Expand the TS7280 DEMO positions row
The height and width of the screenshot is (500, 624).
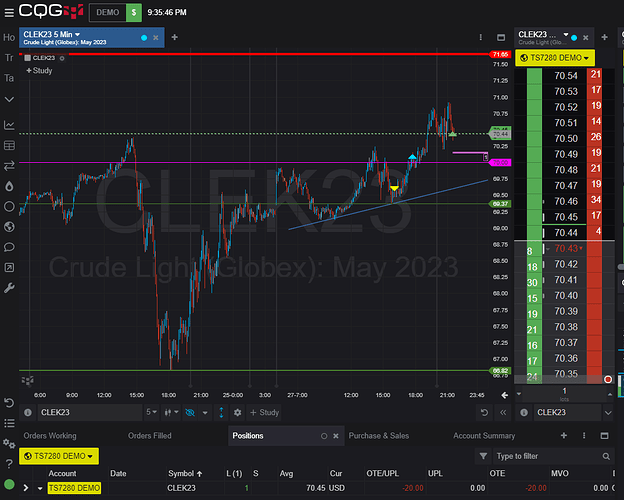(x=41, y=488)
